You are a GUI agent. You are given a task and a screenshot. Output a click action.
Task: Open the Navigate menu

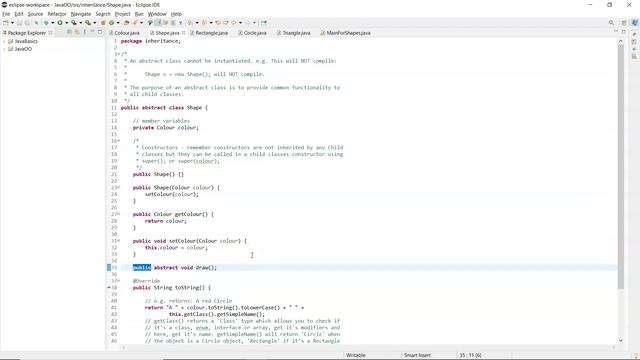[x=81, y=14]
